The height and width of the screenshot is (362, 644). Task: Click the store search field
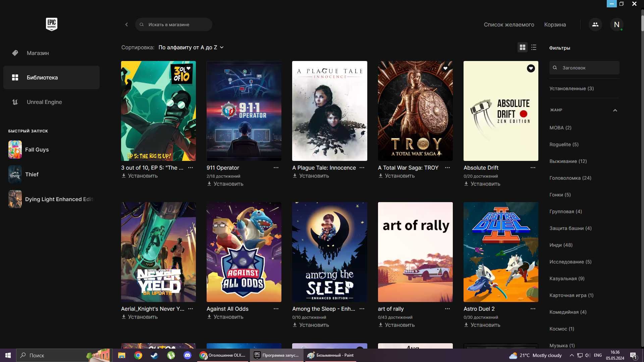click(x=173, y=24)
